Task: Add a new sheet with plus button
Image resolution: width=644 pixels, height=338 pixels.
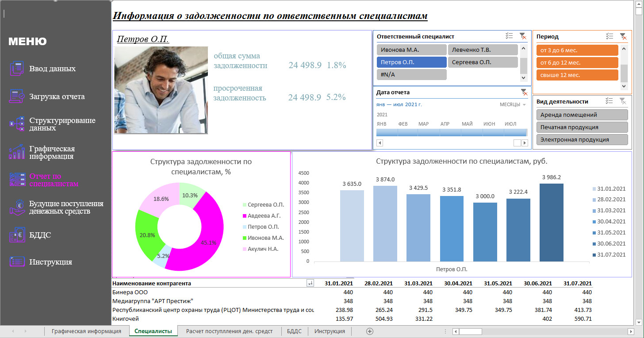Action: click(x=370, y=331)
